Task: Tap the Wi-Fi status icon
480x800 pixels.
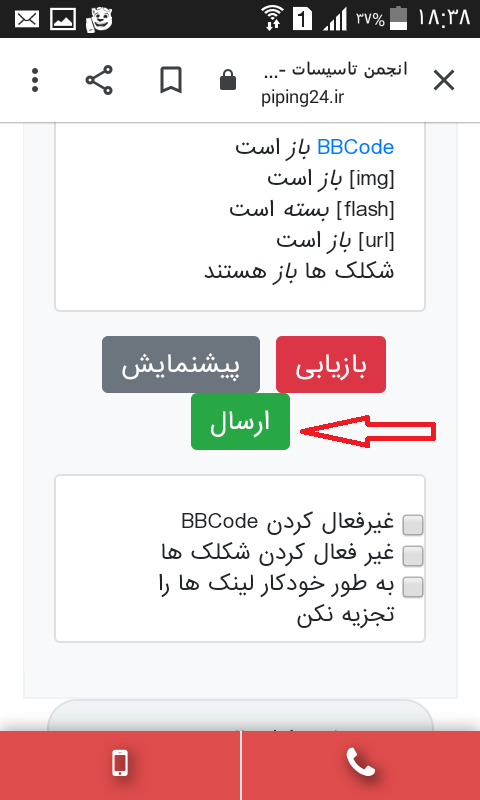Action: pos(274,18)
